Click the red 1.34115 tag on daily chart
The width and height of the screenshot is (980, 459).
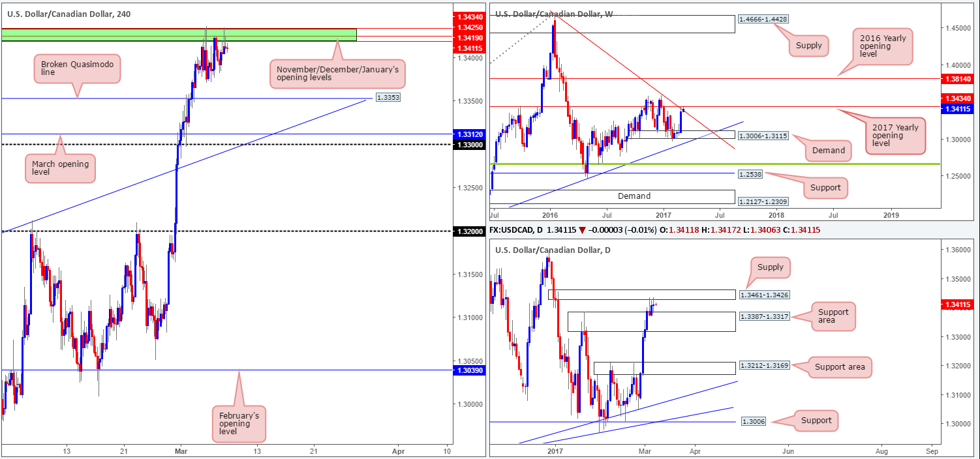[957, 304]
